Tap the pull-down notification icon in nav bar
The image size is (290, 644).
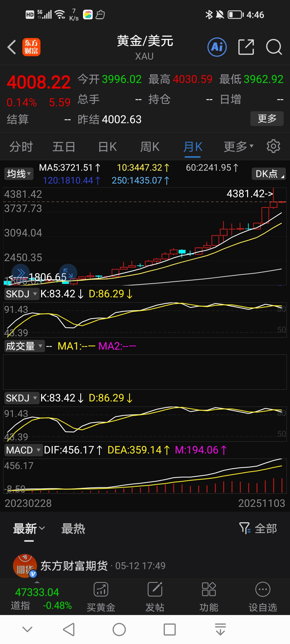pos(220,630)
